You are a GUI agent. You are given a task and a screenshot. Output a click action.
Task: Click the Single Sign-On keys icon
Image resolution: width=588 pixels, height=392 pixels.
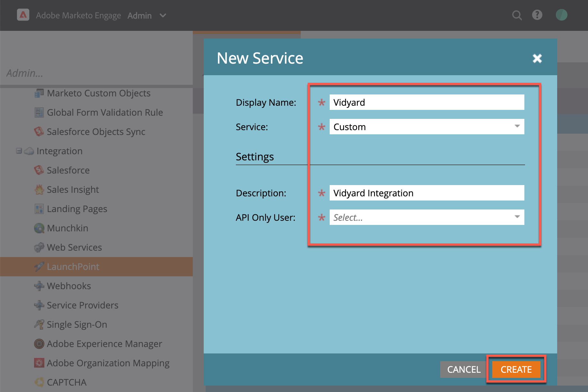[39, 325]
